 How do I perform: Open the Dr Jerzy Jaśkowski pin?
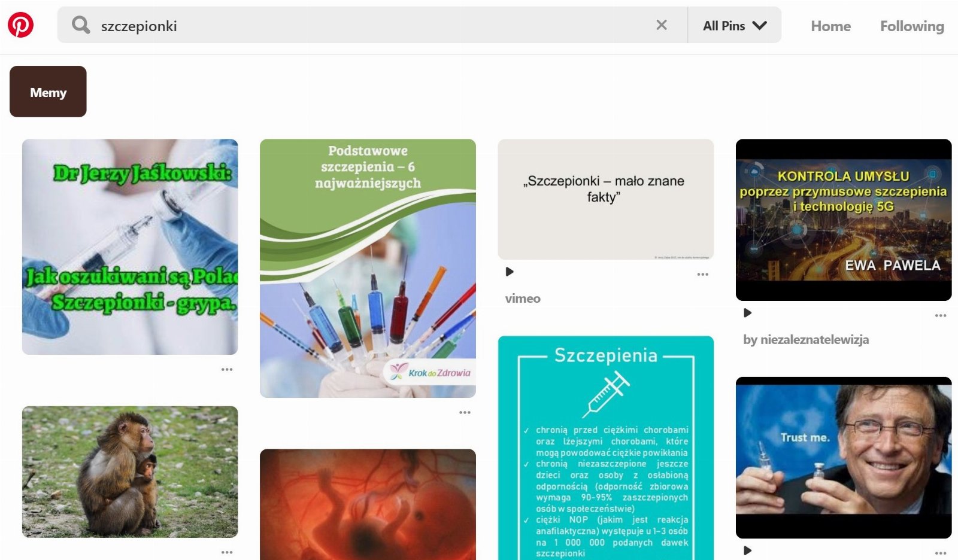click(x=130, y=247)
